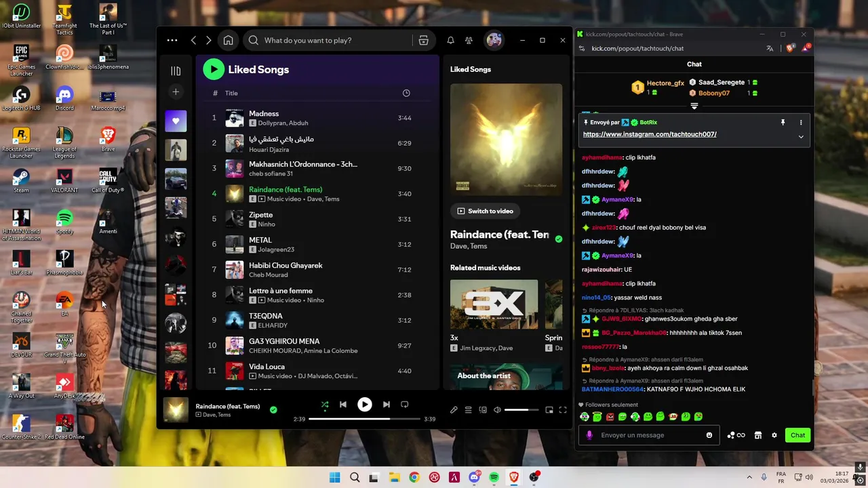Open Hectore_gfx leaderboard profile
This screenshot has height=488, width=868.
(x=665, y=83)
